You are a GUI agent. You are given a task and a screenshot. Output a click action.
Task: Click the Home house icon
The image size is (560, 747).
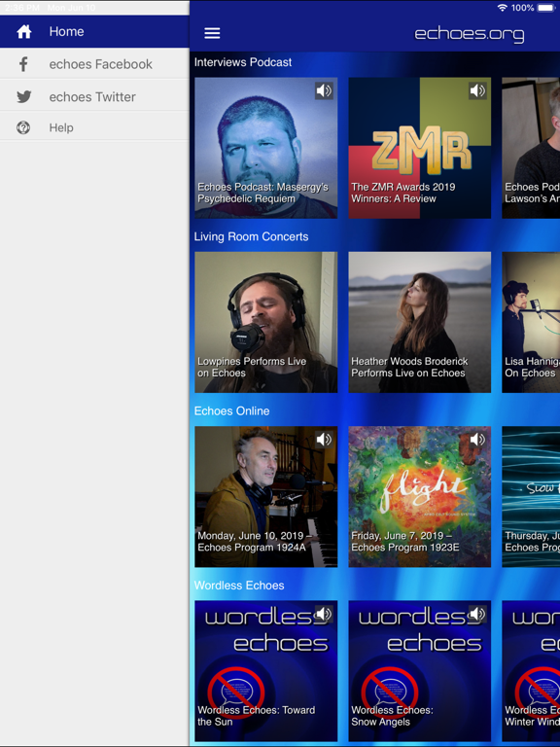click(x=23, y=31)
